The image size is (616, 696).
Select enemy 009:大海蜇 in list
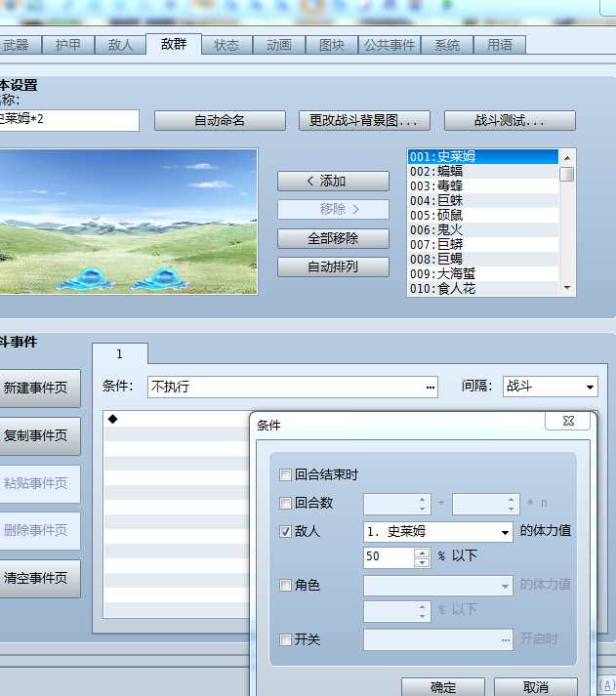pos(483,274)
